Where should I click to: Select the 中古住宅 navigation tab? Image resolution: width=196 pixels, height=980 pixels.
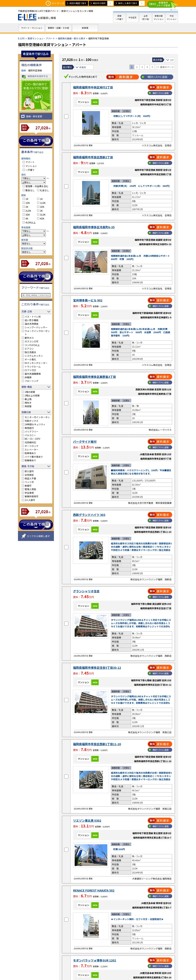(x=132, y=17)
